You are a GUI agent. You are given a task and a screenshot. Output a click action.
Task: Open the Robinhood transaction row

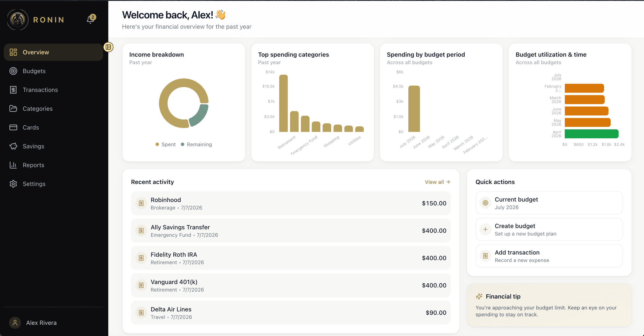tap(291, 203)
